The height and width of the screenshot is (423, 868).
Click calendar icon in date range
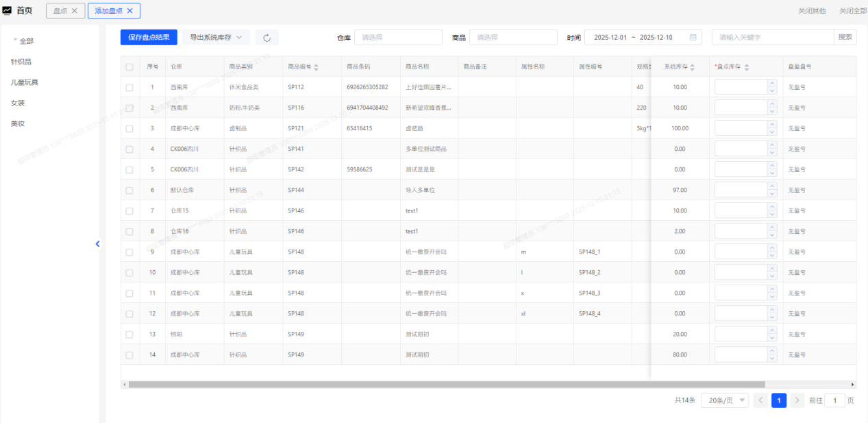693,38
